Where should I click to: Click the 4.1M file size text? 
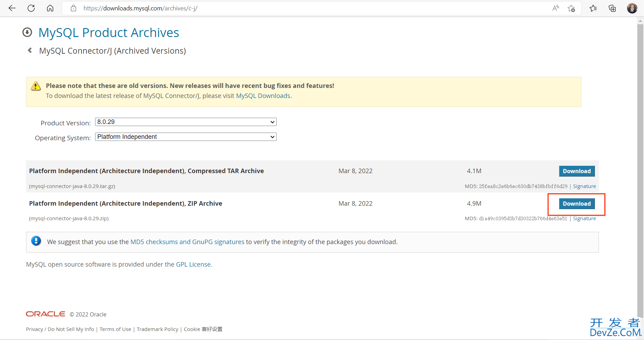[x=474, y=171]
